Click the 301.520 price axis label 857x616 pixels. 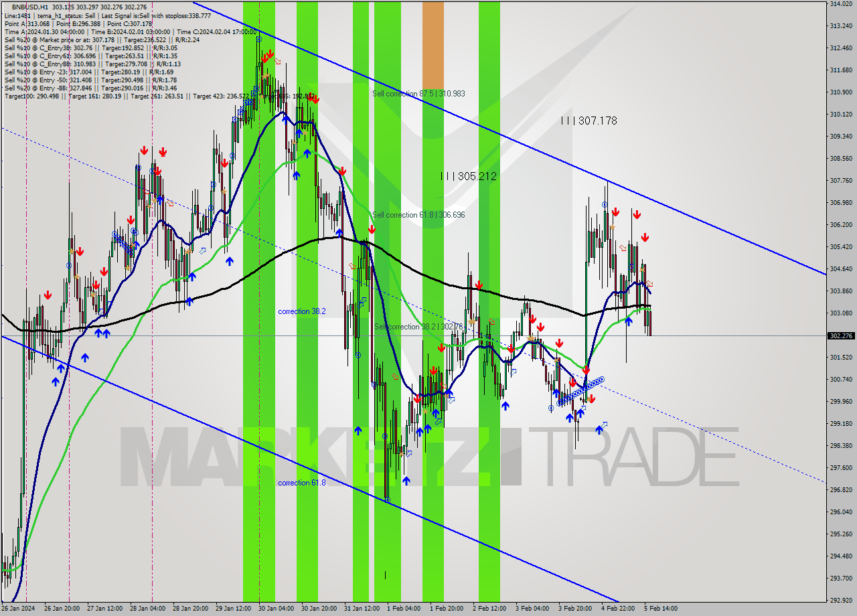coord(840,358)
